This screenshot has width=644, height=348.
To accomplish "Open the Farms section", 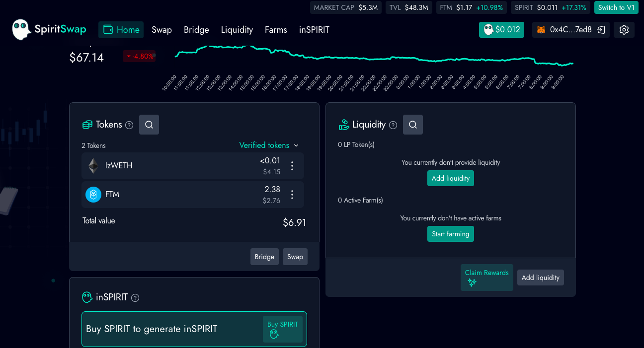I will pos(276,30).
